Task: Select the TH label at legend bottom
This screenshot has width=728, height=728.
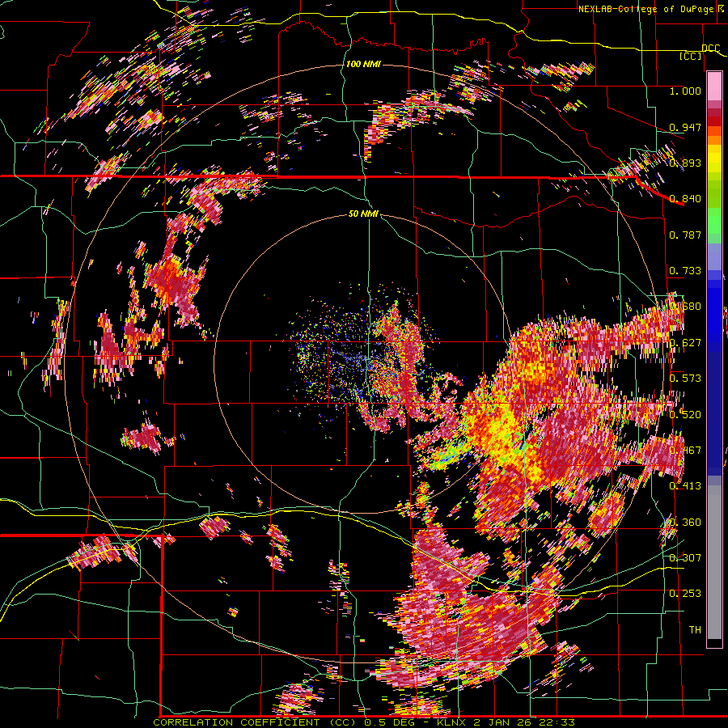Action: (695, 630)
